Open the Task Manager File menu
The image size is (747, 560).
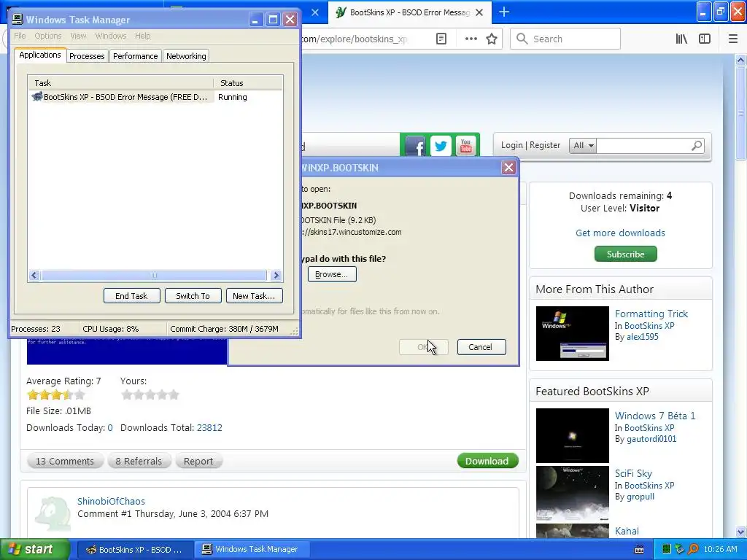20,36
